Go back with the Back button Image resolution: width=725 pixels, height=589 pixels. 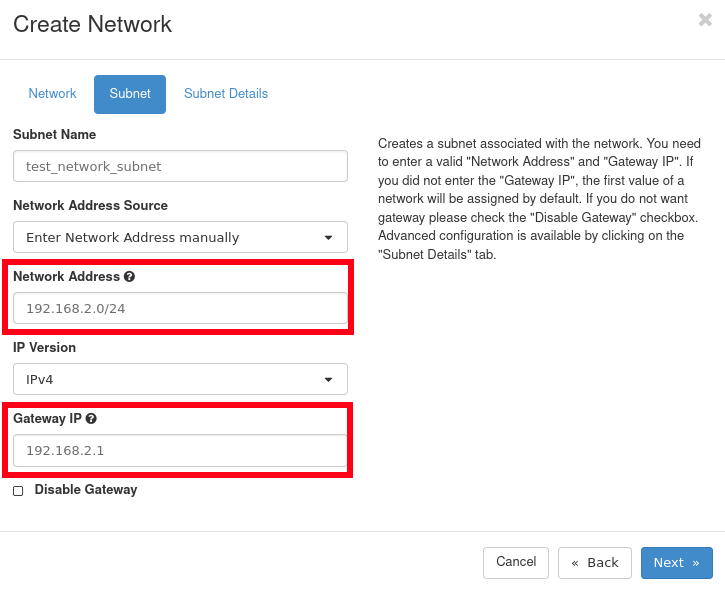595,563
